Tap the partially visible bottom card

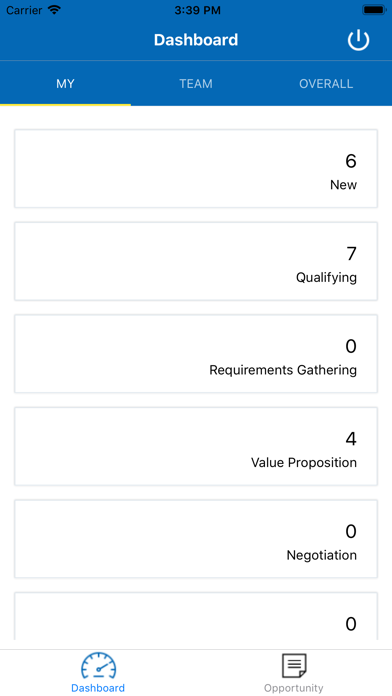click(196, 616)
